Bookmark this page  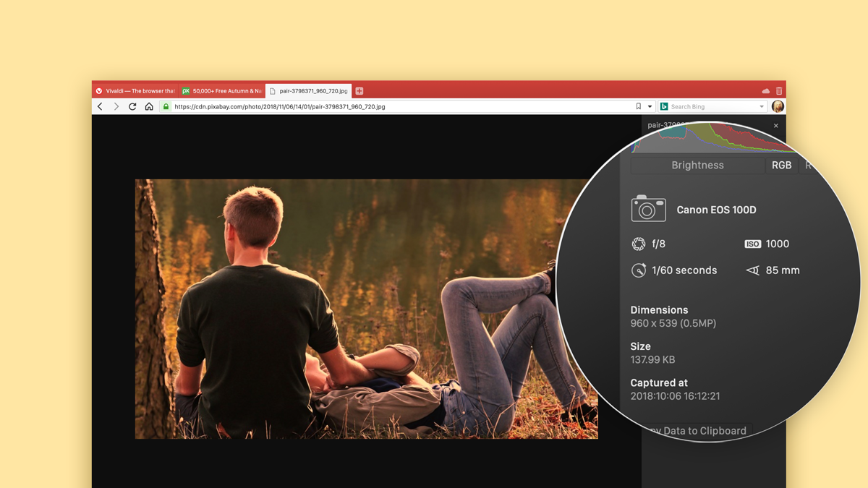point(638,106)
